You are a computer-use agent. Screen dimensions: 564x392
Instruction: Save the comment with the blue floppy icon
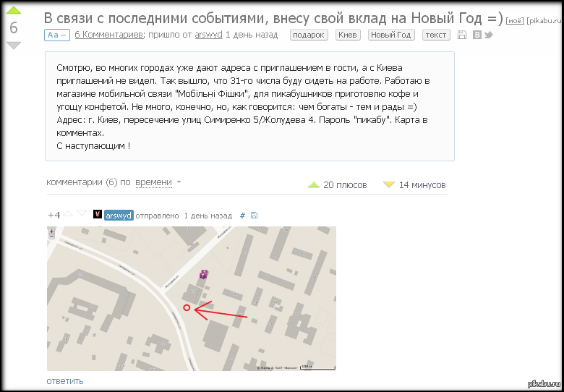pos(254,216)
